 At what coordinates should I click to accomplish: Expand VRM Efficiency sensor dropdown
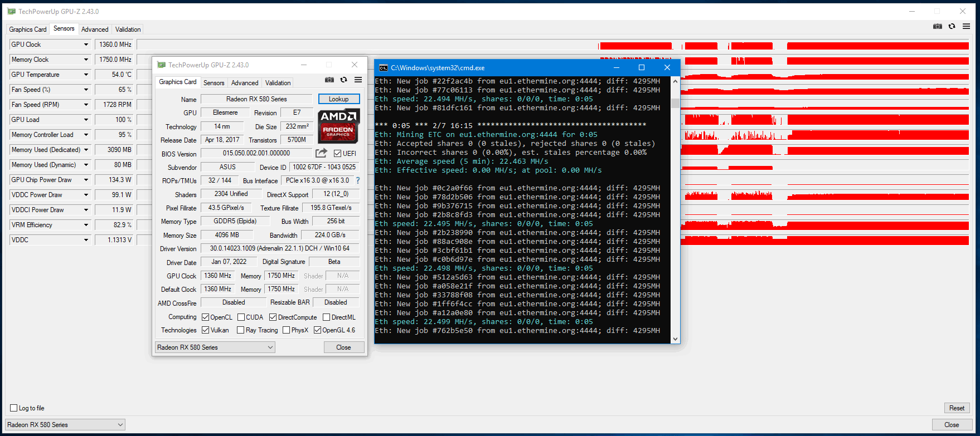tap(86, 225)
